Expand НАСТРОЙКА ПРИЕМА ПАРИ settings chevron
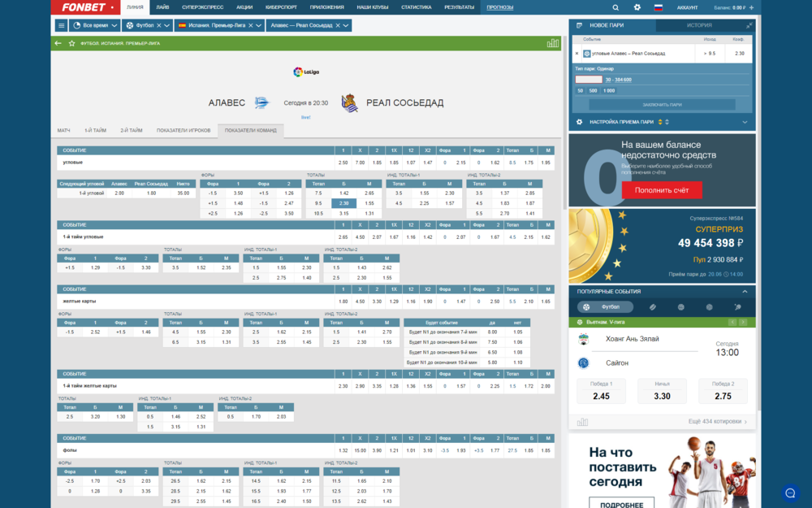This screenshot has height=508, width=812. click(x=745, y=123)
